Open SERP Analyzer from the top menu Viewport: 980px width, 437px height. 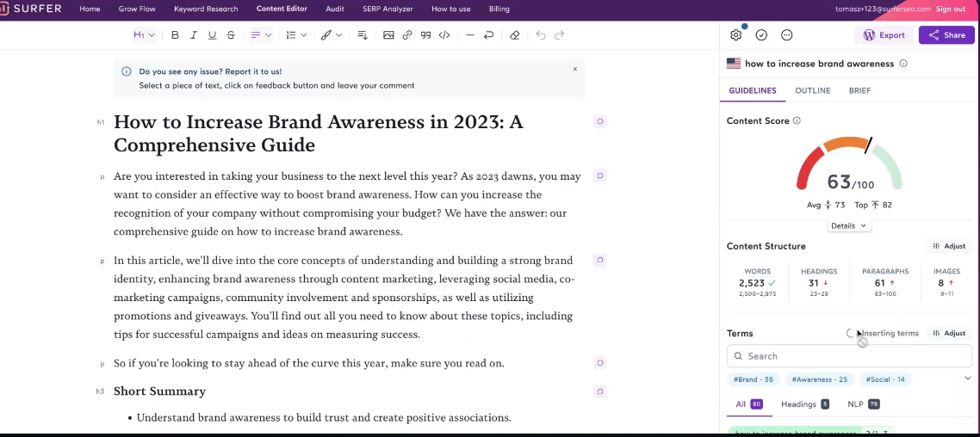(x=388, y=9)
